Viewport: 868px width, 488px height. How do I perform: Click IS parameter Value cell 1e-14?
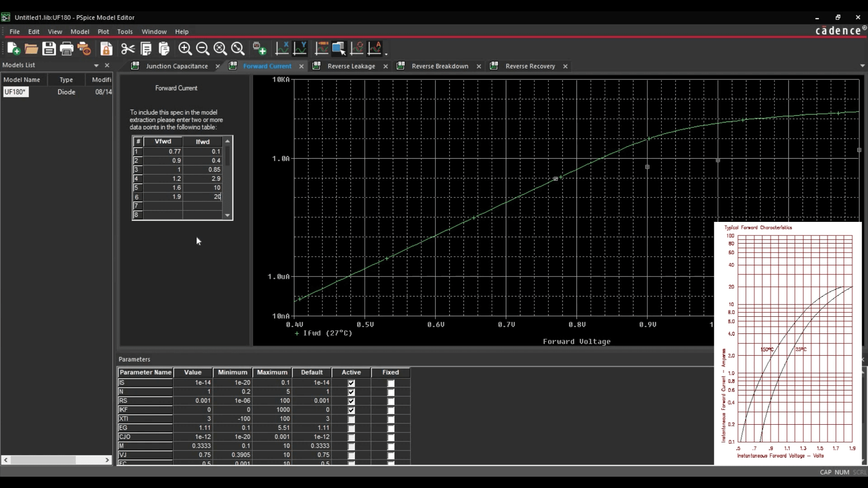[x=193, y=383]
